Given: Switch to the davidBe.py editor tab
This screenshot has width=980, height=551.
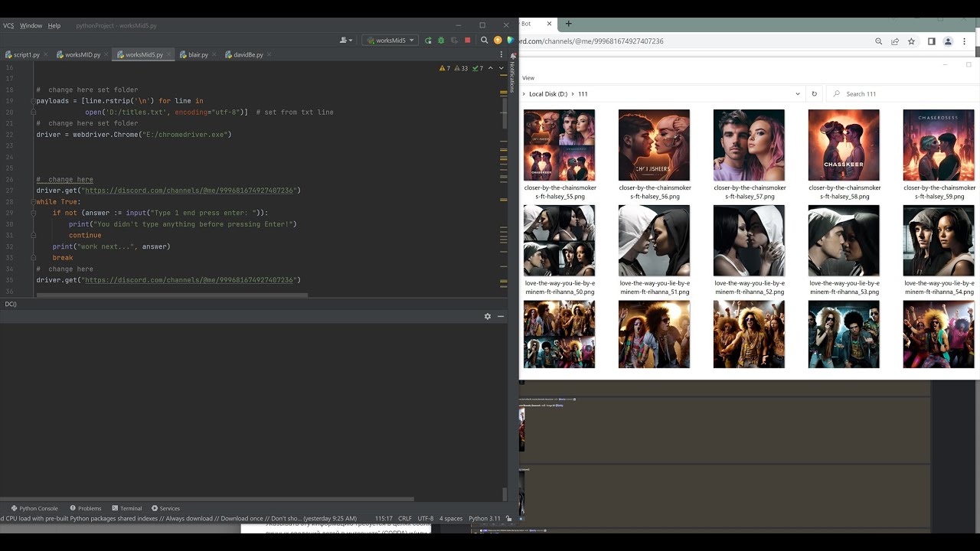Looking at the screenshot, I should [247, 55].
